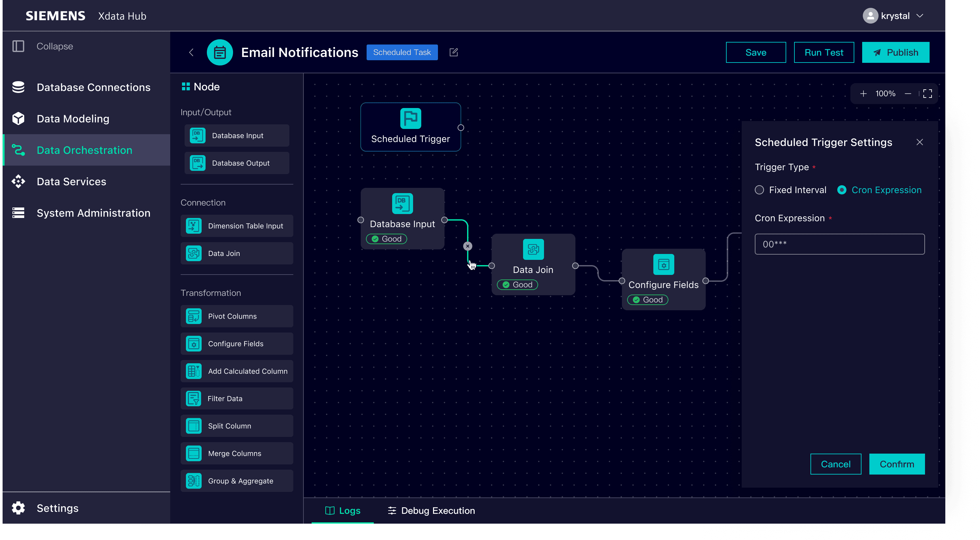The height and width of the screenshot is (540, 980).
Task: Remove the connection via the x marker
Action: click(467, 246)
